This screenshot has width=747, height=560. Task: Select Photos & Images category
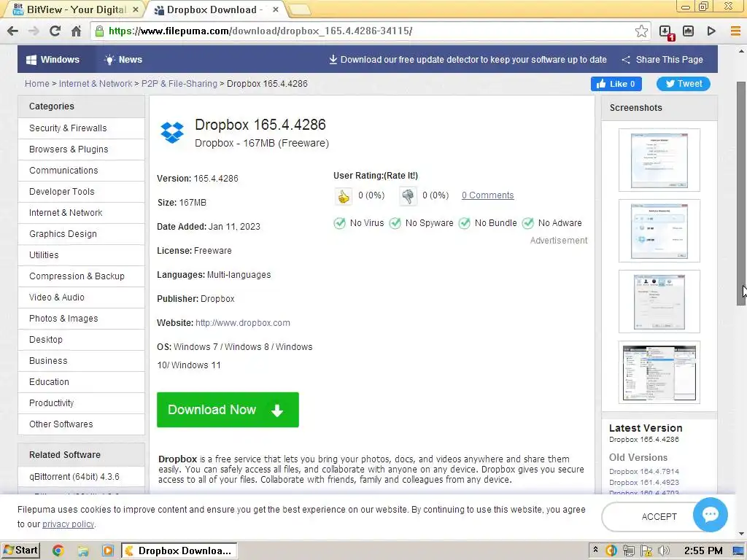click(82, 319)
